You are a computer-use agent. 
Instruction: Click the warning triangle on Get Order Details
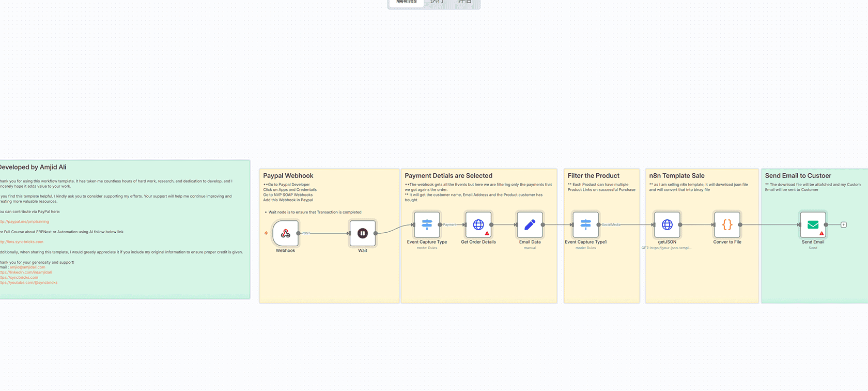[487, 233]
